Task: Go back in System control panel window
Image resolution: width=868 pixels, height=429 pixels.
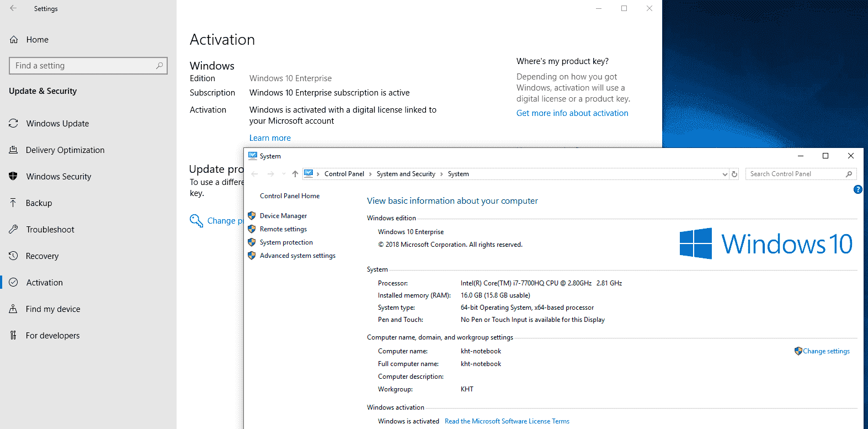Action: [x=254, y=174]
